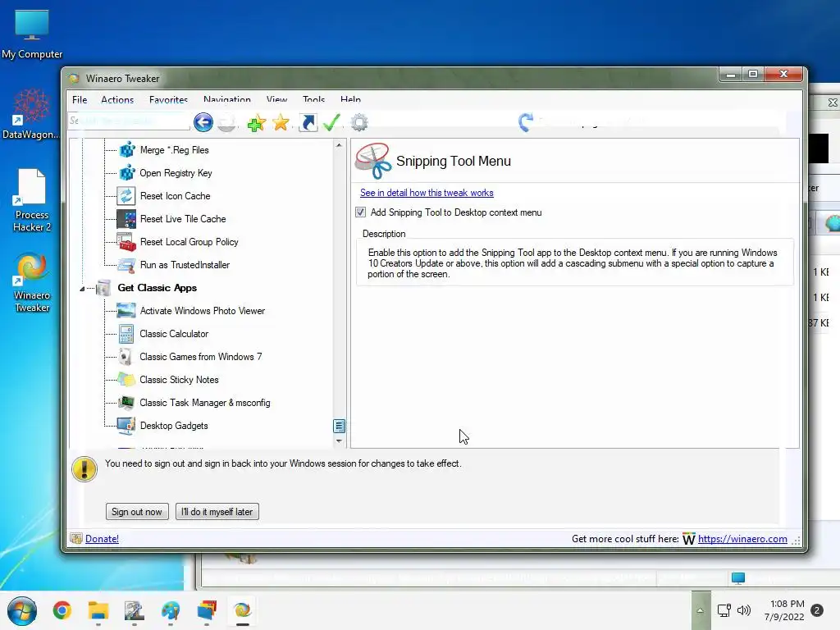
Task: Open the Actions menu
Action: [117, 99]
